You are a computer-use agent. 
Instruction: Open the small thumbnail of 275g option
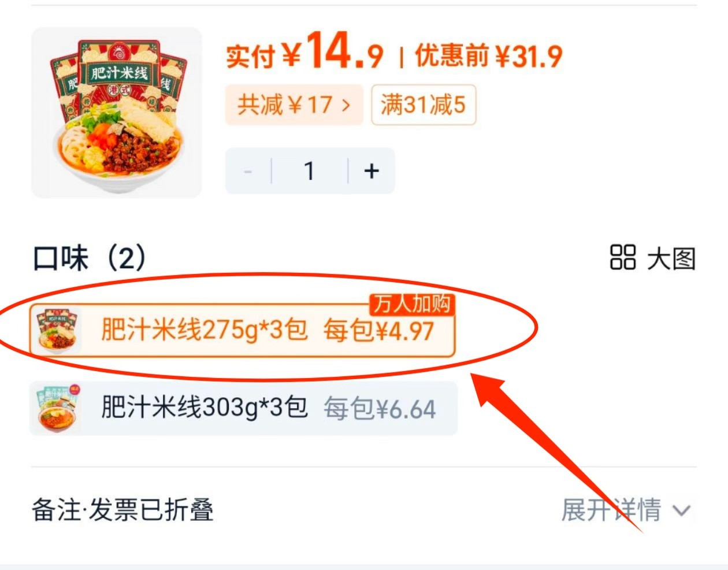click(x=56, y=330)
